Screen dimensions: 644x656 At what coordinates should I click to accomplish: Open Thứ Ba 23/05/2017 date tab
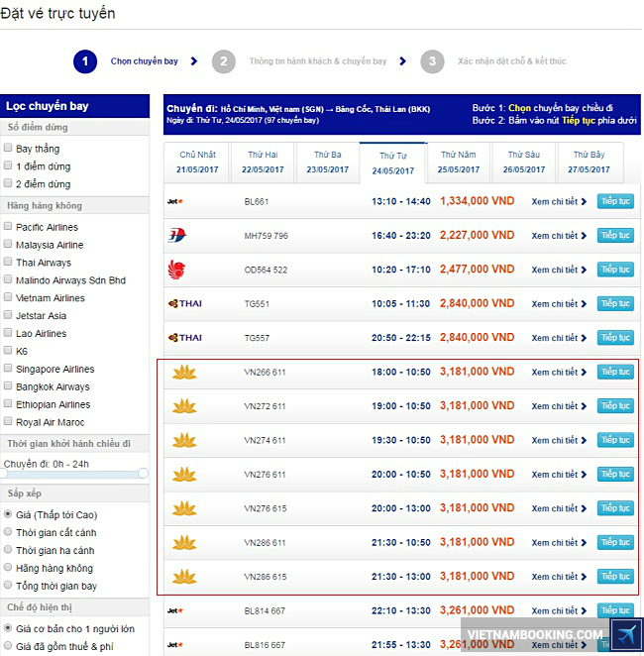327,163
